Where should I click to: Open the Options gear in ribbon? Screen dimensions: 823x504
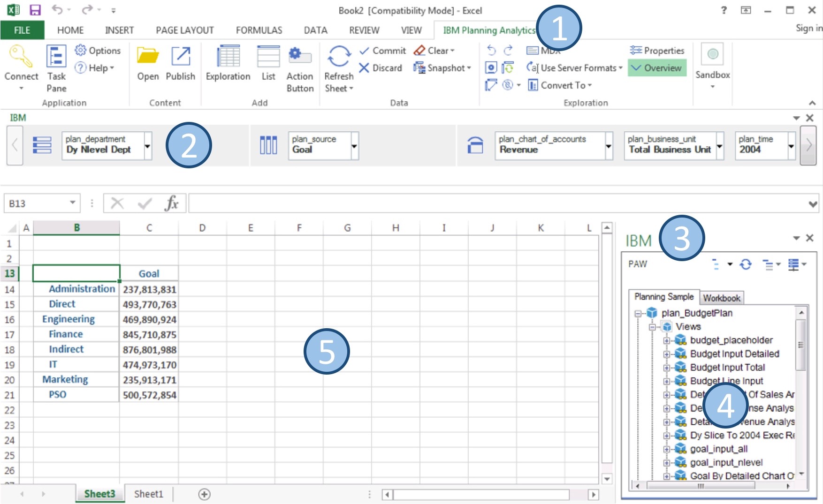pos(98,50)
